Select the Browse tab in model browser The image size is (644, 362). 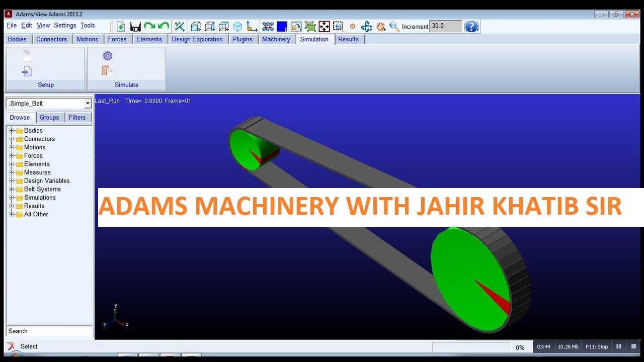click(20, 117)
